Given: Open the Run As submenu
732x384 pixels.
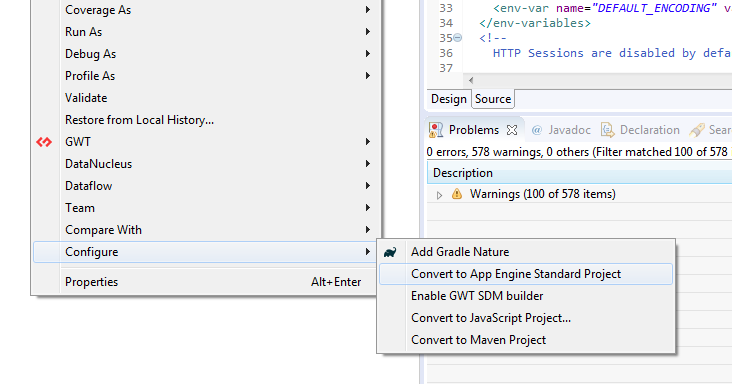Looking at the screenshot, I should pyautogui.click(x=205, y=32).
